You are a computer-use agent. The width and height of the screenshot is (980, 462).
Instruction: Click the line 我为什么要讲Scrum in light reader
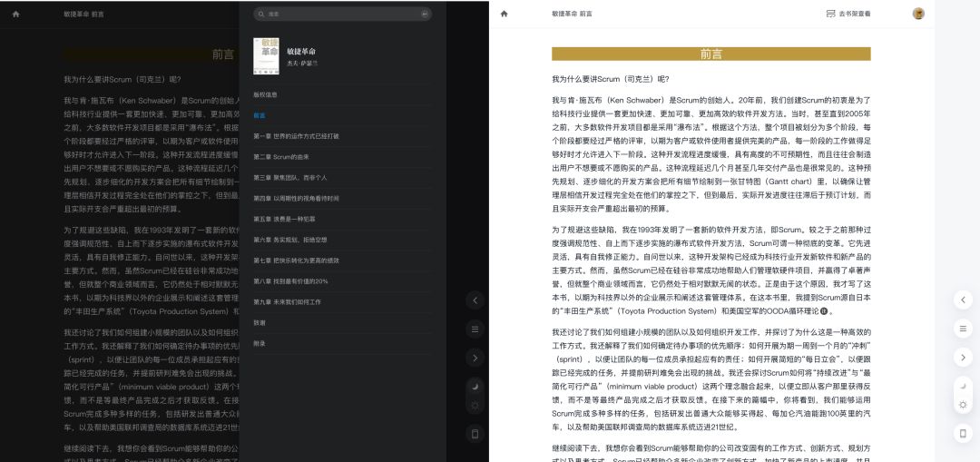pos(611,79)
